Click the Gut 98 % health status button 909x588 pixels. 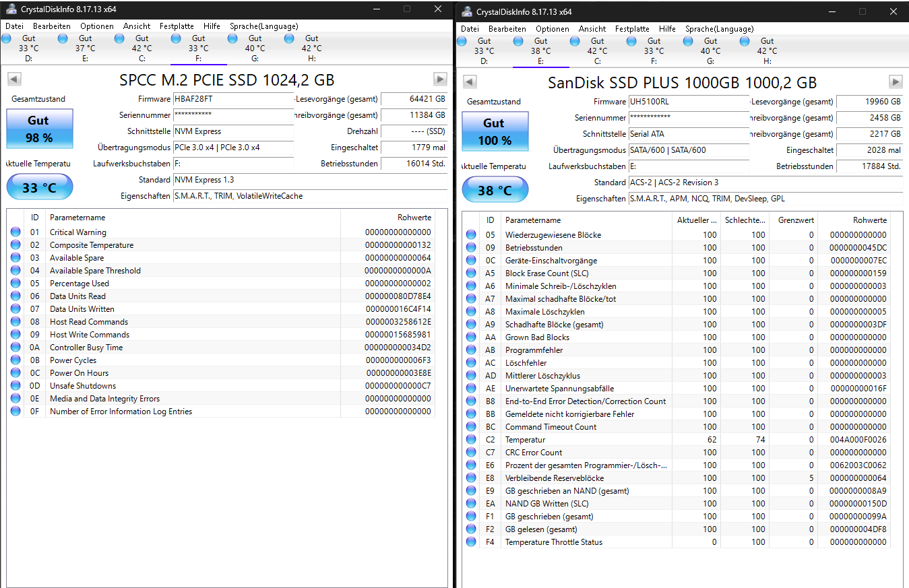click(39, 129)
